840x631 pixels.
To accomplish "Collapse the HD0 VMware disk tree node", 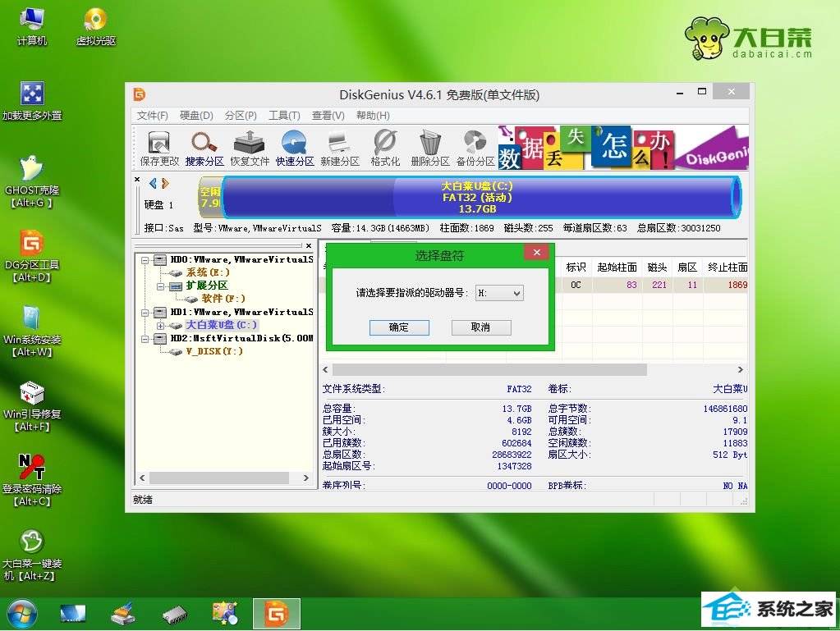I will (x=145, y=260).
